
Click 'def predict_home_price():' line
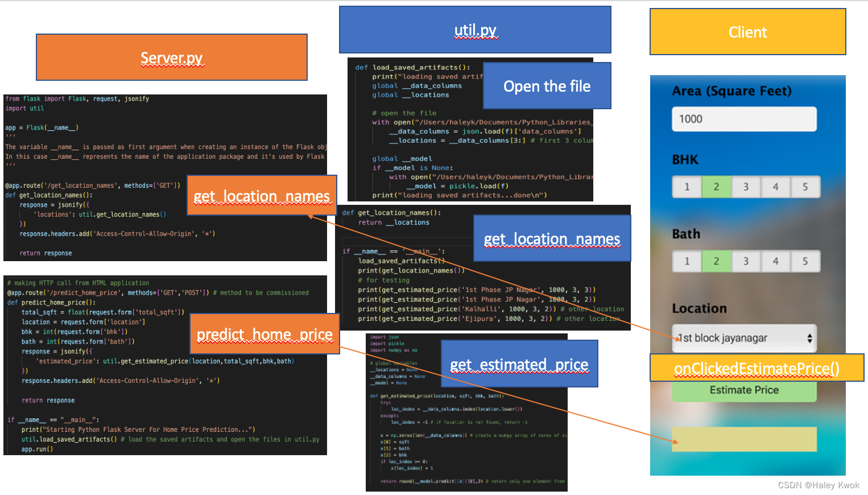(x=51, y=302)
